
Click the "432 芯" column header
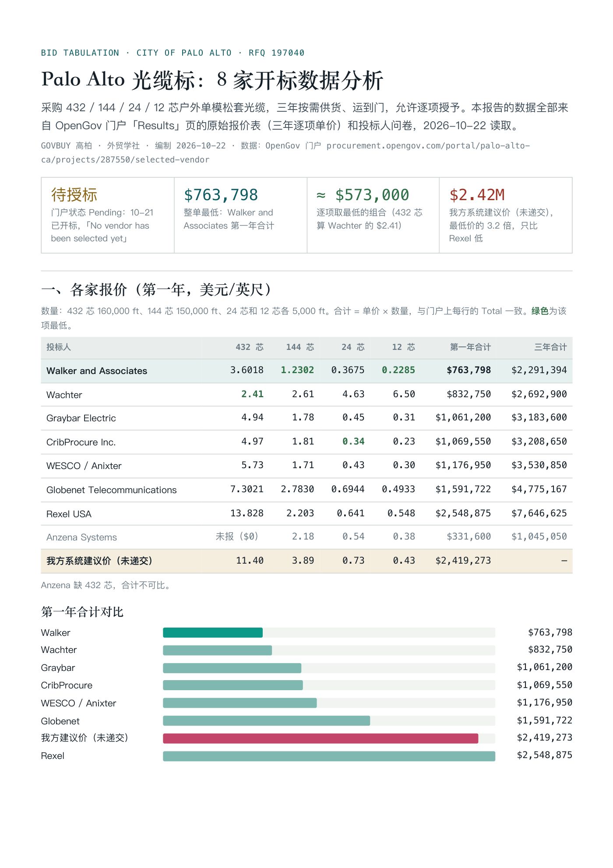tap(250, 347)
